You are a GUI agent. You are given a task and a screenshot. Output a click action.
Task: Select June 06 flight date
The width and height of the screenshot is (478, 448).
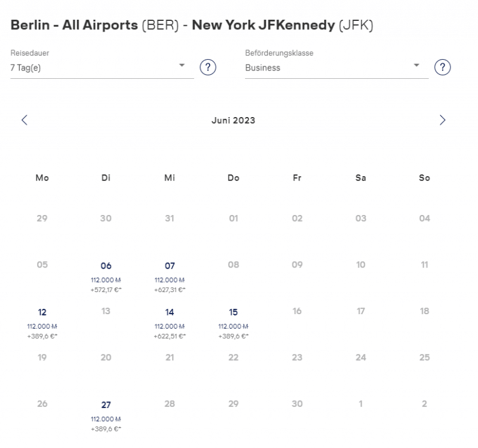(106, 266)
